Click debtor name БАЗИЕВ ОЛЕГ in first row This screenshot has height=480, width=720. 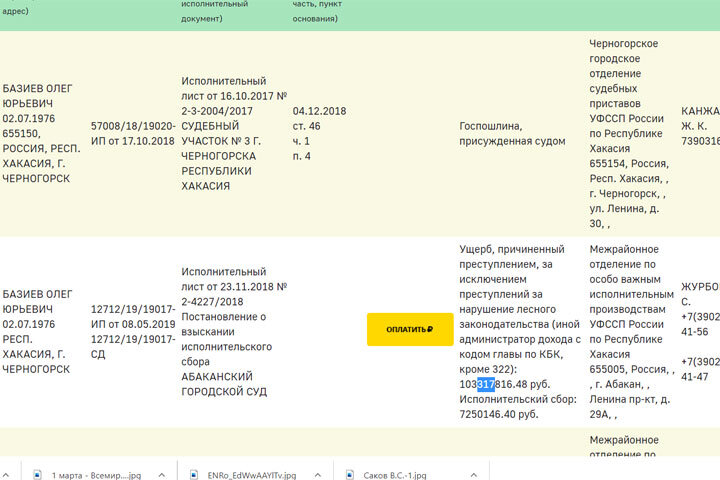(37, 88)
